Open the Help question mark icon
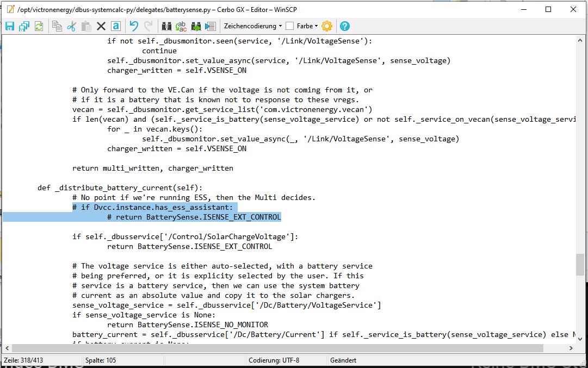 344,26
